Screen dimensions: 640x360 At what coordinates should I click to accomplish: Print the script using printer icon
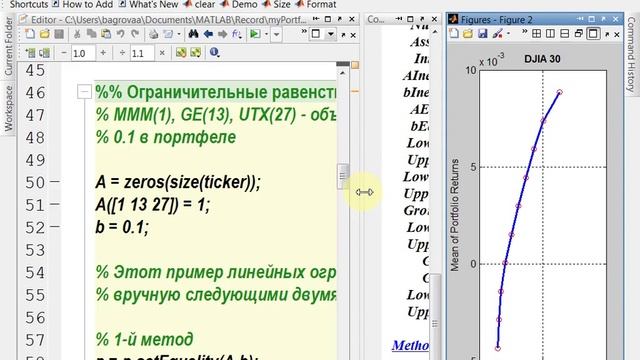(x=153, y=34)
